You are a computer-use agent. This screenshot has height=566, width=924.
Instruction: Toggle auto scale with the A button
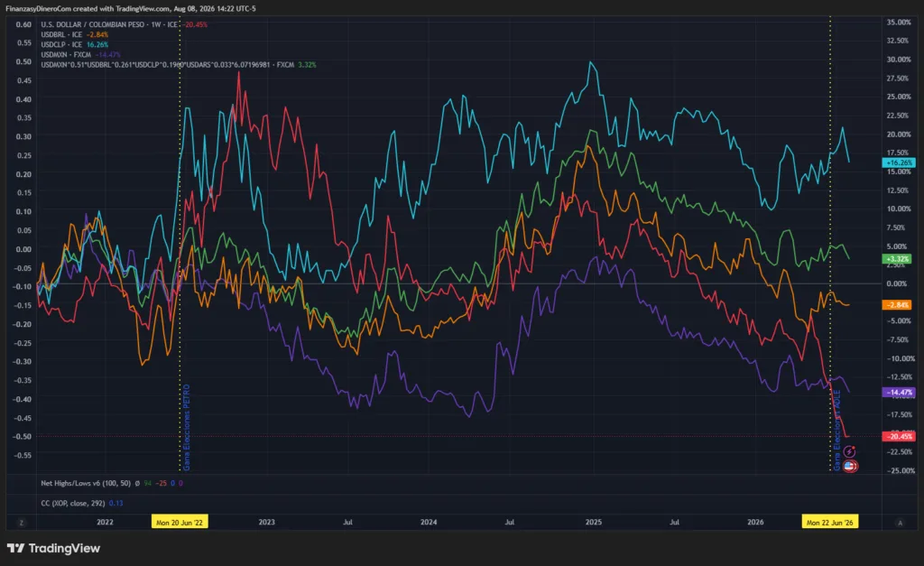[900, 523]
